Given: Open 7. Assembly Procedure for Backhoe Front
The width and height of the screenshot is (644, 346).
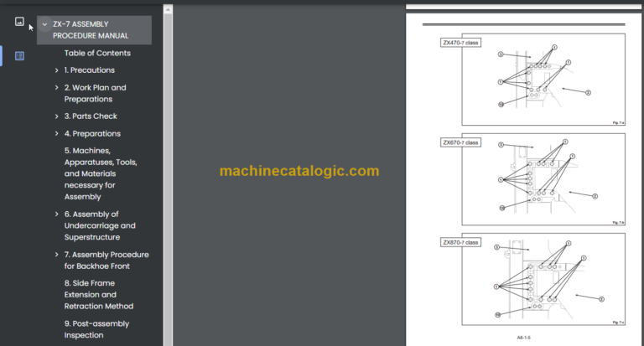Looking at the screenshot, I should 106,261.
